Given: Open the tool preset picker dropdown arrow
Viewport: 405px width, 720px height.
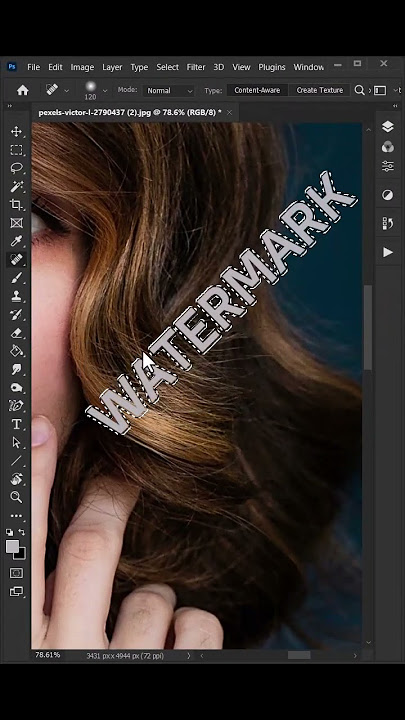Looking at the screenshot, I should (x=67, y=91).
